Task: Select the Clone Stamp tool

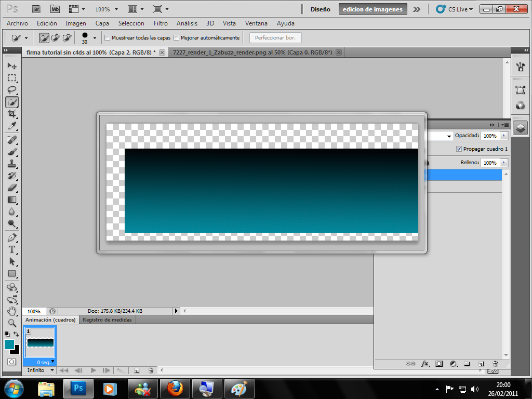Action: [x=12, y=164]
